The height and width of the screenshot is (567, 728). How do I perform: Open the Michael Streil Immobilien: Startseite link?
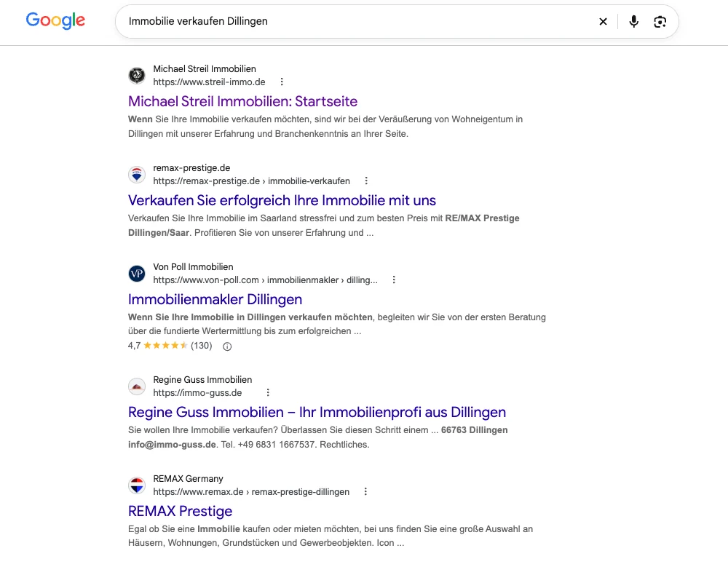(243, 101)
